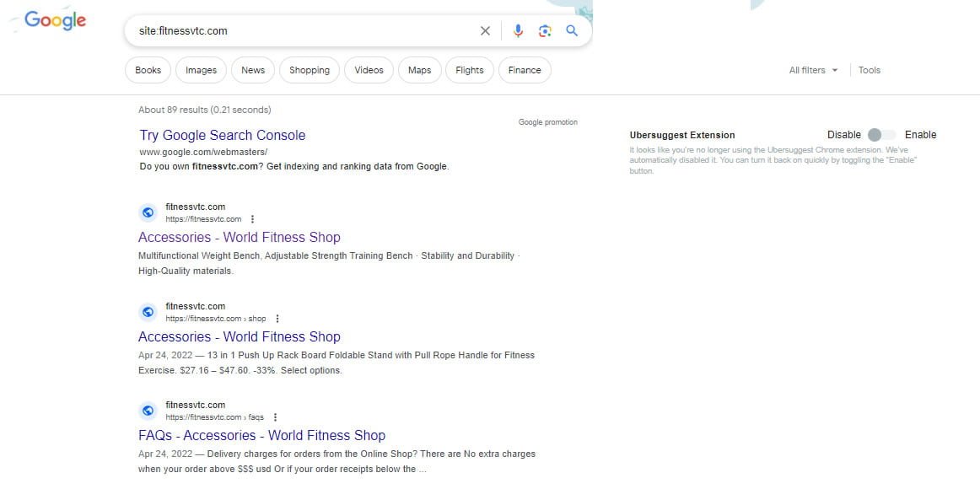Image resolution: width=980 pixels, height=489 pixels.
Task: Click globe favicon of the shop result
Action: [x=148, y=312]
